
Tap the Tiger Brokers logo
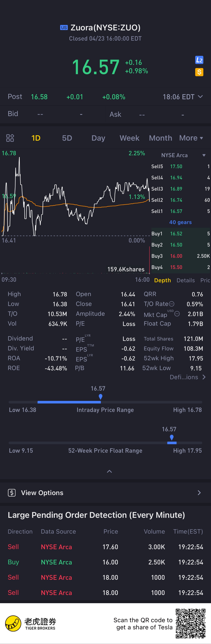click(31, 624)
